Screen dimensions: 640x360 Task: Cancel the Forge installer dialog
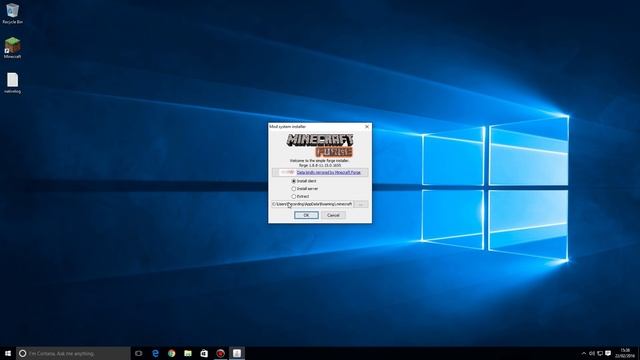pos(333,215)
